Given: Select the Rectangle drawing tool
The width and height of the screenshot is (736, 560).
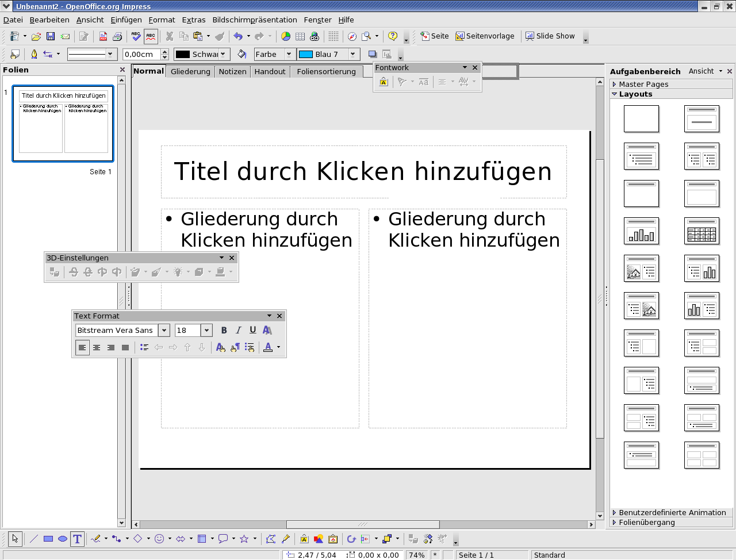Looking at the screenshot, I should pyautogui.click(x=48, y=539).
